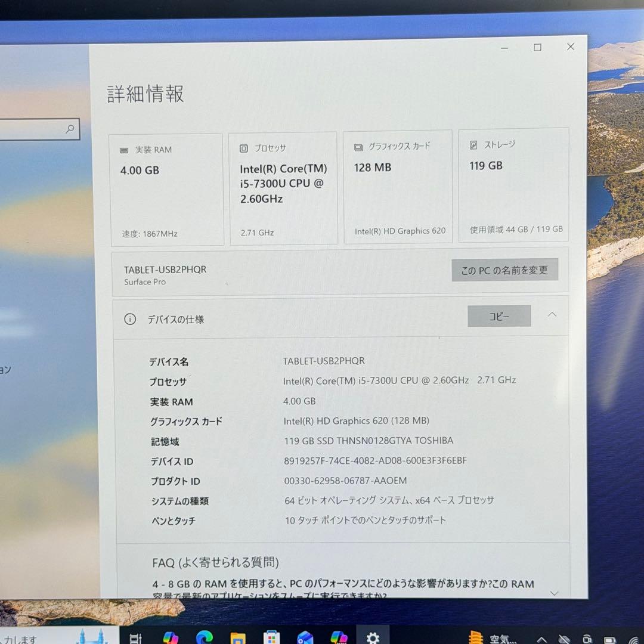Click the この PC の名前を変更 button

[504, 270]
